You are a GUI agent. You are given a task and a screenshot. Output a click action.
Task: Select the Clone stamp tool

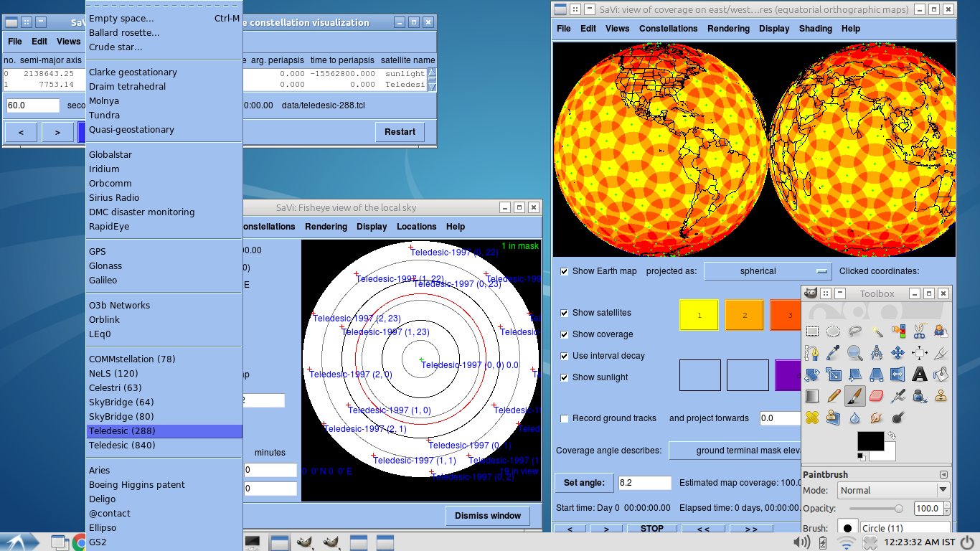point(941,396)
